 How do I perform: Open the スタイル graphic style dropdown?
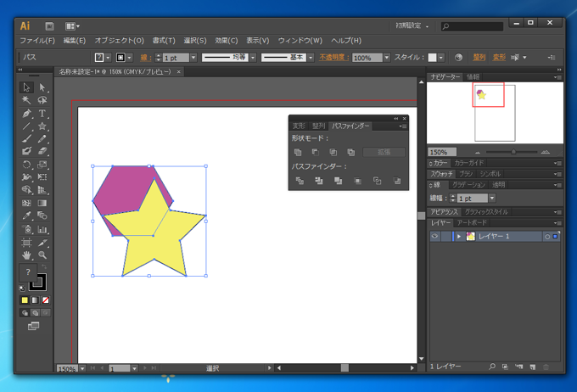pyautogui.click(x=441, y=58)
